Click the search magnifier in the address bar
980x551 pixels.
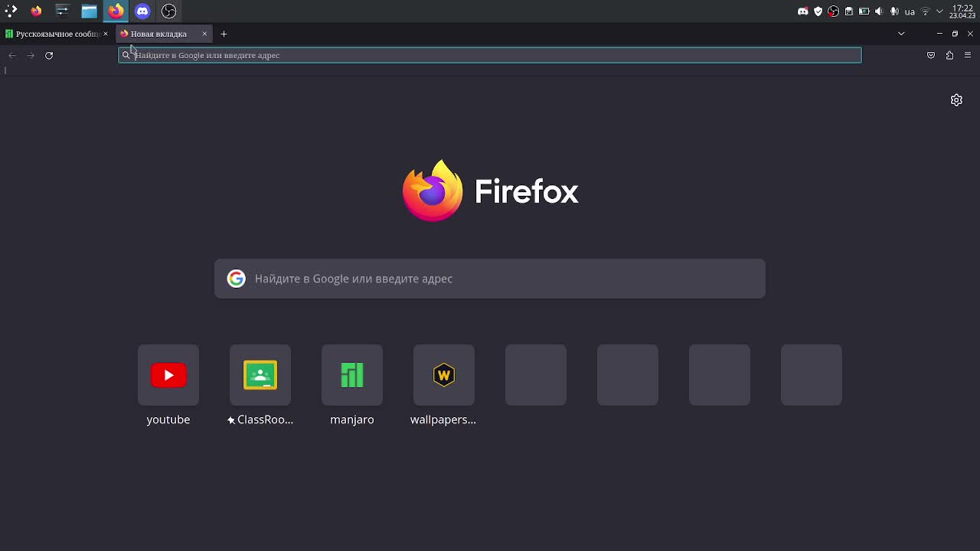(x=126, y=55)
